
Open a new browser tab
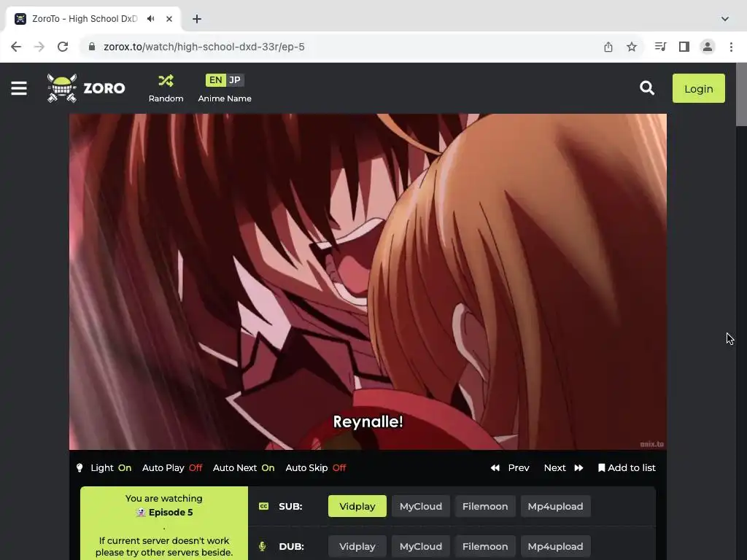(x=197, y=19)
